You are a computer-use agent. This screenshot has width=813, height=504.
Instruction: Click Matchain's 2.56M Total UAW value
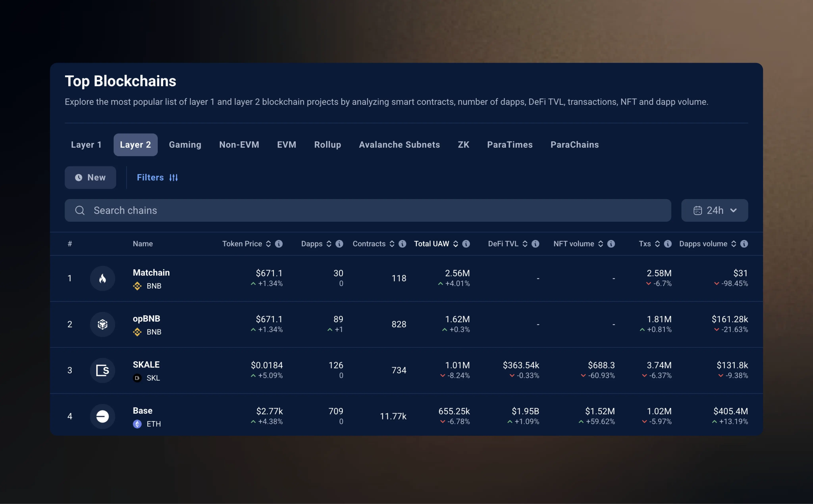point(457,273)
